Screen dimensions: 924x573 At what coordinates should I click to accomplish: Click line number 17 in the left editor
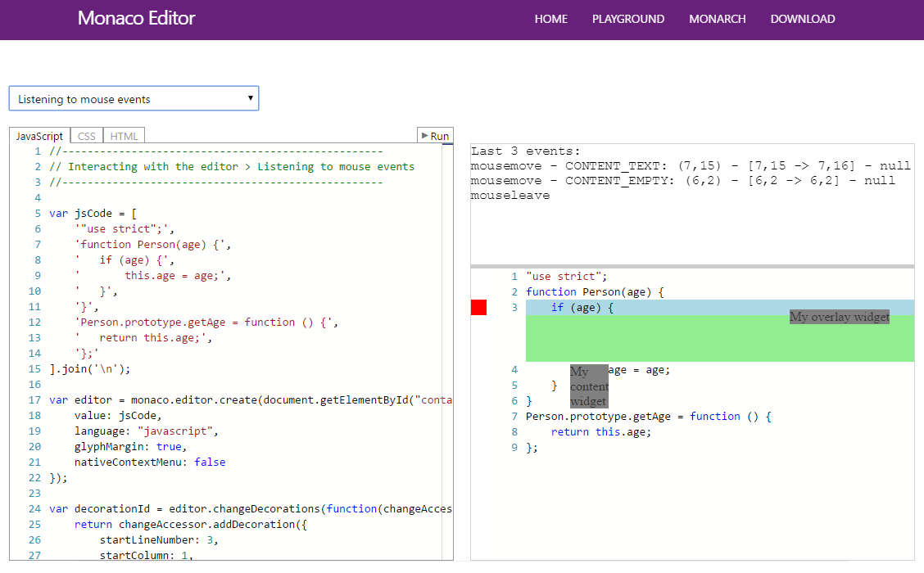(x=34, y=399)
